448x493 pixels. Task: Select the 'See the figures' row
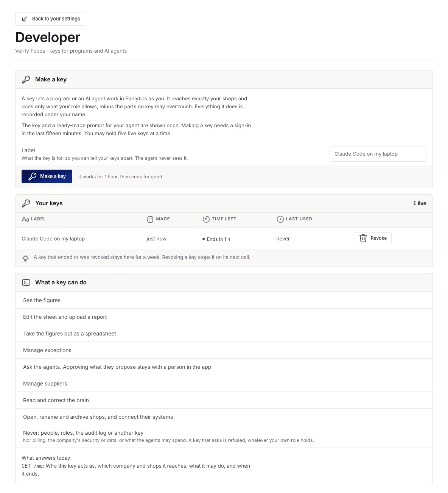click(224, 300)
